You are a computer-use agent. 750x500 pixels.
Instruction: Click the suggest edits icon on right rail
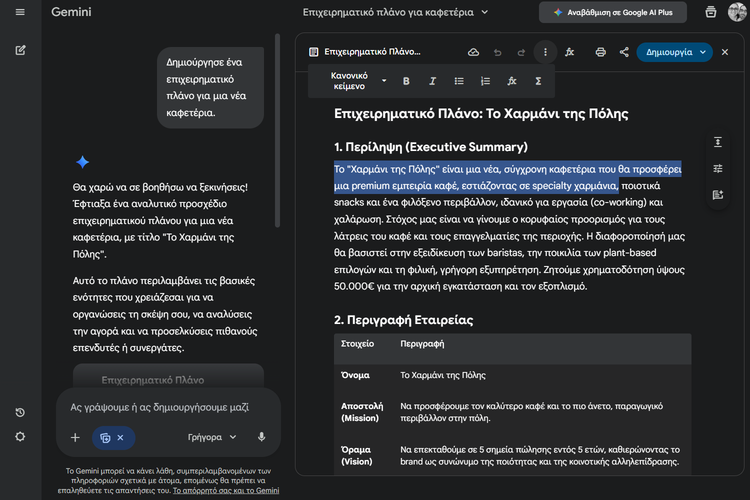718,195
